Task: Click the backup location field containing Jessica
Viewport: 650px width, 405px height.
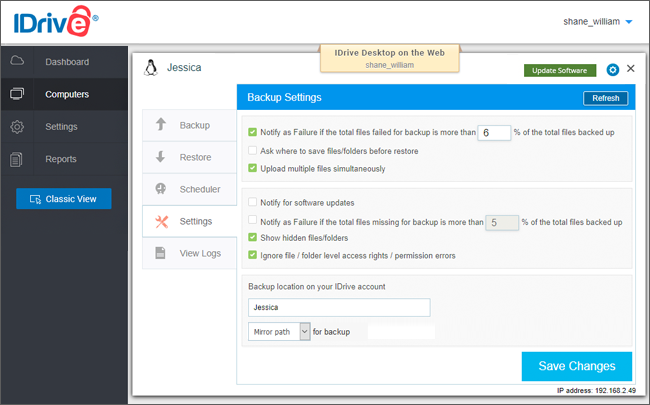Action: [339, 307]
